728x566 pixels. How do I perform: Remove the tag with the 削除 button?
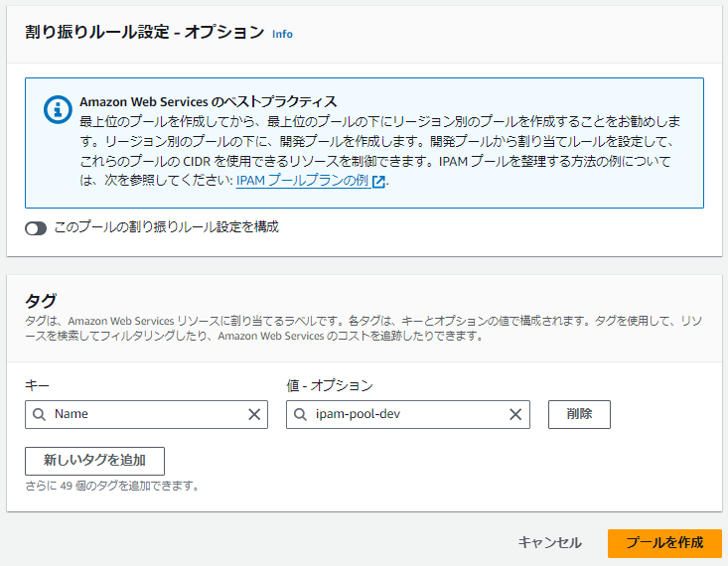coord(579,414)
